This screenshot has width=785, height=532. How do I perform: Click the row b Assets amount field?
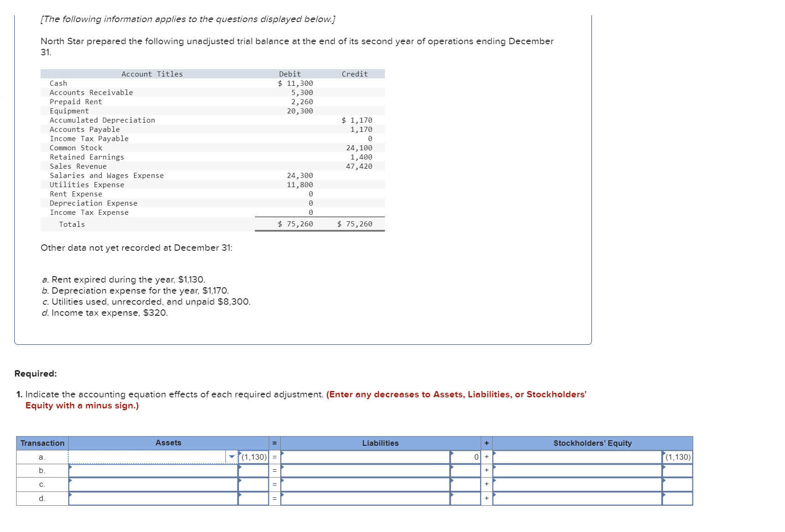[254, 471]
